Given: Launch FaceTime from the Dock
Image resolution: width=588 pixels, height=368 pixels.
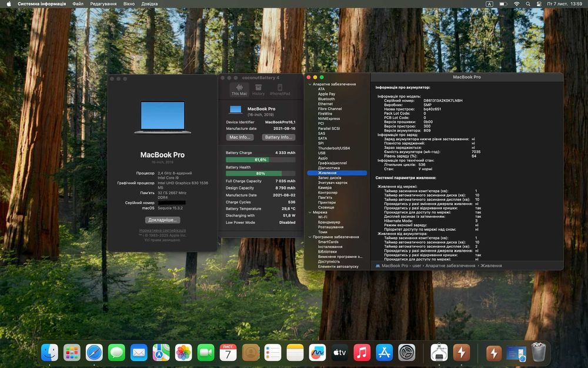Looking at the screenshot, I should [x=206, y=353].
